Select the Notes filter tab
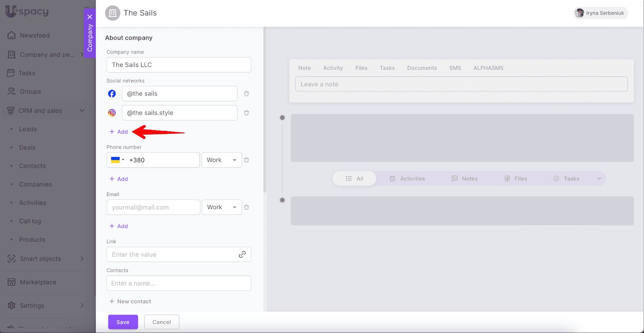This screenshot has height=333, width=644. point(464,179)
